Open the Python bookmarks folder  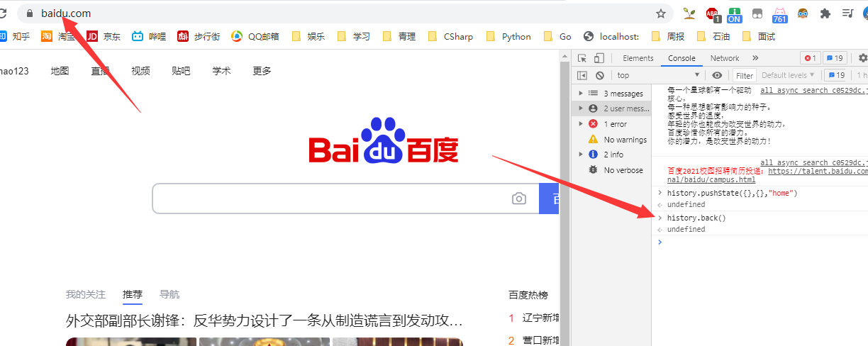pos(508,36)
